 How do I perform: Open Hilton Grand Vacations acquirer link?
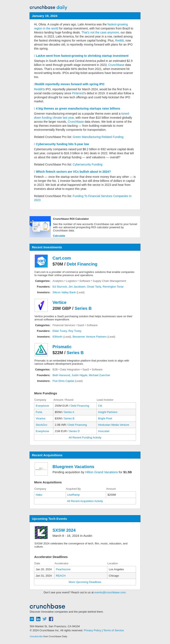click(x=101, y=472)
